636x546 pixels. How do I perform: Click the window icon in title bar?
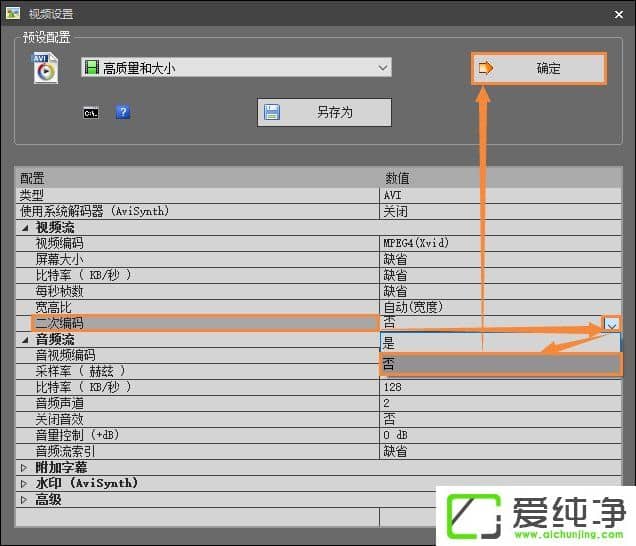pyautogui.click(x=13, y=14)
